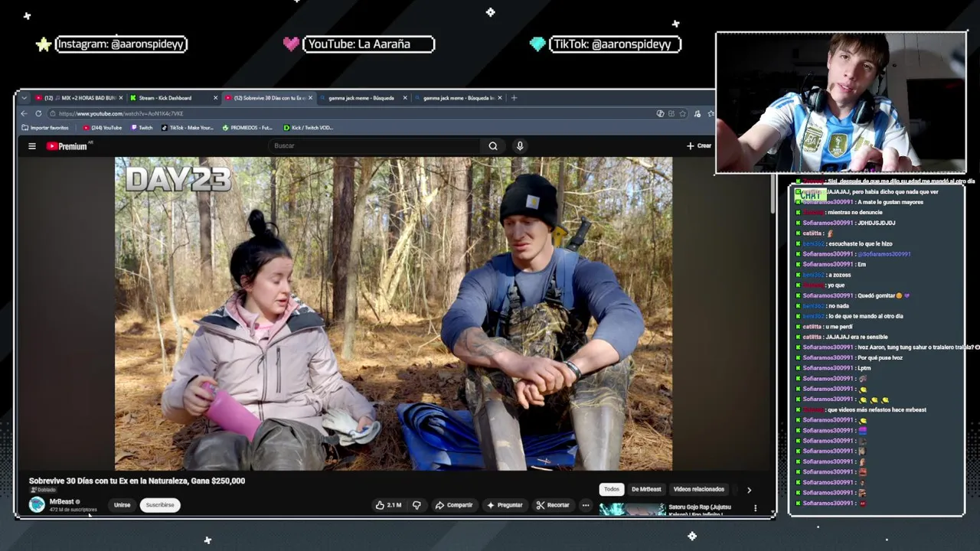The image size is (980, 551).
Task: Click the YouTube search magnifier button
Action: coord(493,146)
